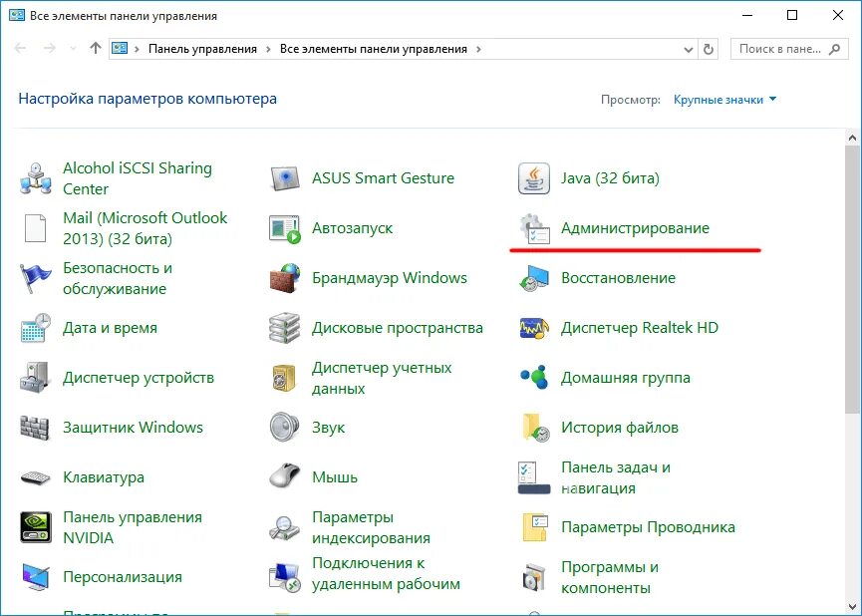Expand chevron before Панель управления breadcrumb

click(x=138, y=49)
